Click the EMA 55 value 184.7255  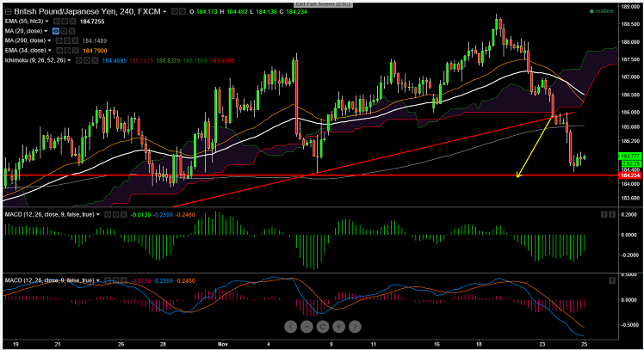92,21
